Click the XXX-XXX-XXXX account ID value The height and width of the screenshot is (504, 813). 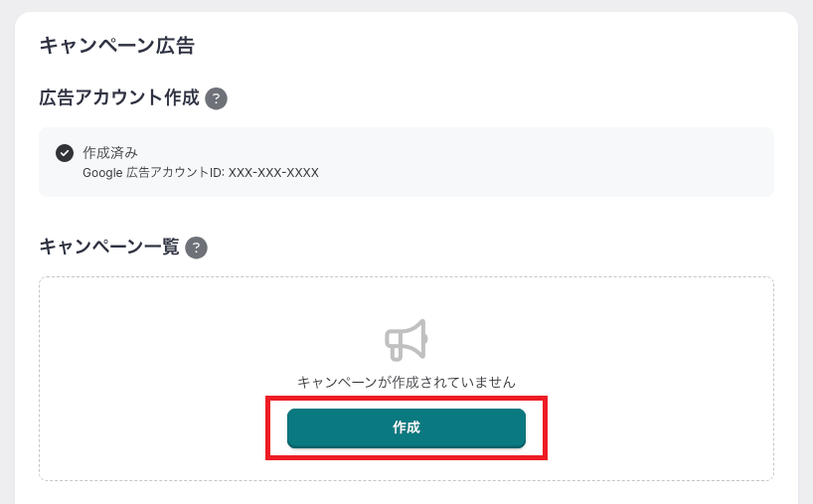tap(273, 172)
